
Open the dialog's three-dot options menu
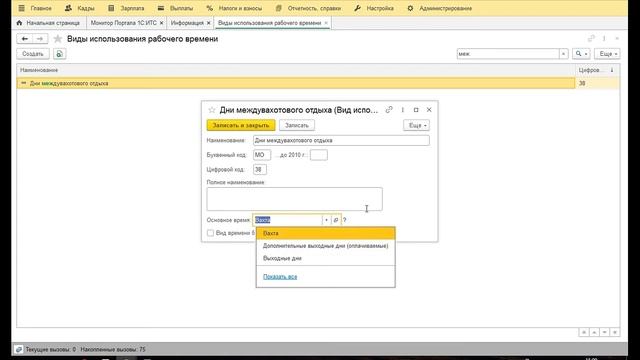coord(402,110)
